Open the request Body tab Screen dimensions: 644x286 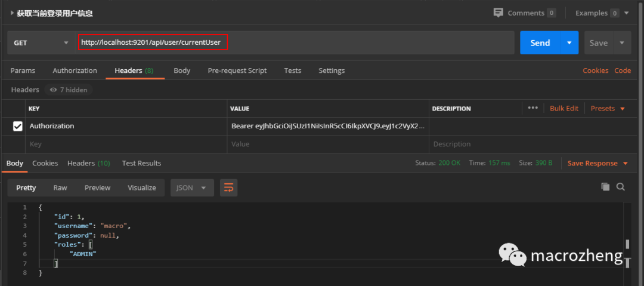181,70
